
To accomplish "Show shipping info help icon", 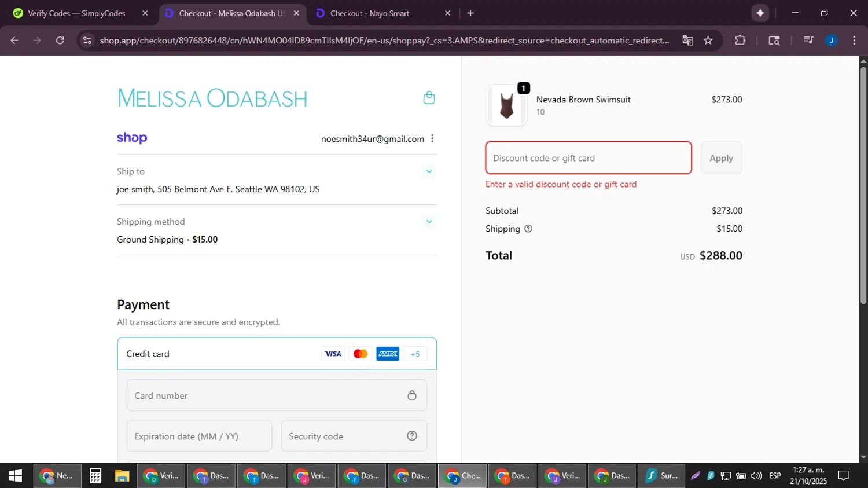I will 528,229.
